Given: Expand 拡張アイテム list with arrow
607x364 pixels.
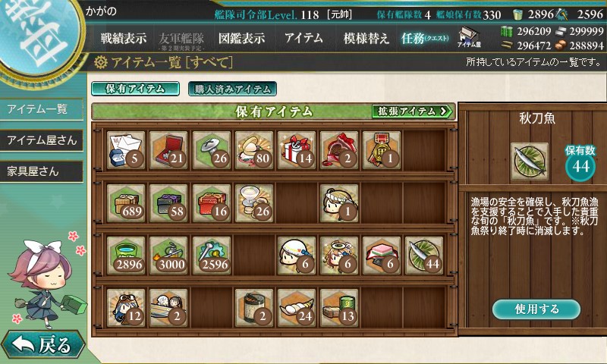Looking at the screenshot, I should 412,111.
